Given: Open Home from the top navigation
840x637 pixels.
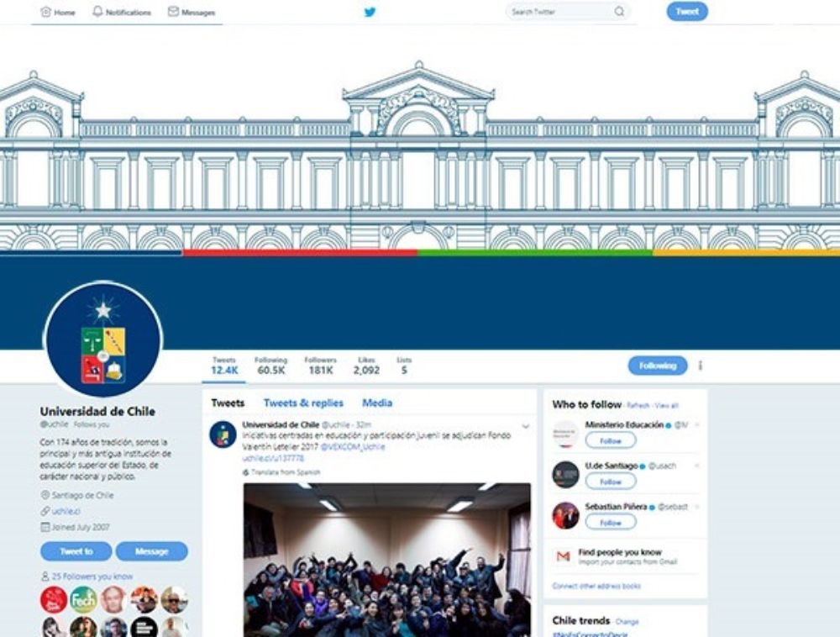Looking at the screenshot, I should 58,12.
